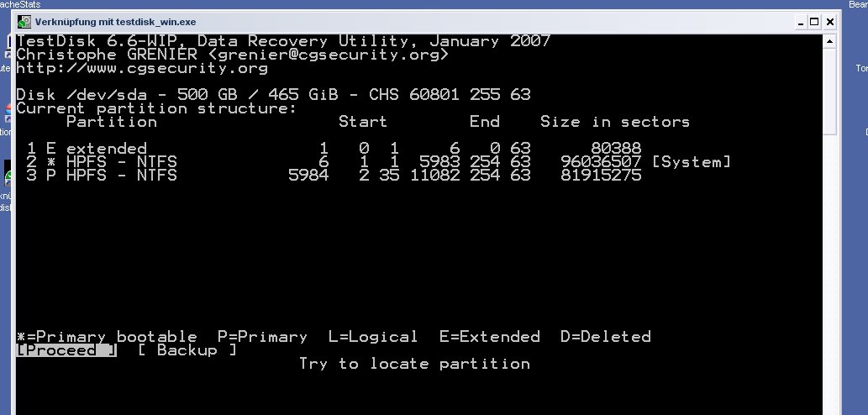
Task: Click the 'Christophe GRENIER' author name
Action: coord(107,55)
